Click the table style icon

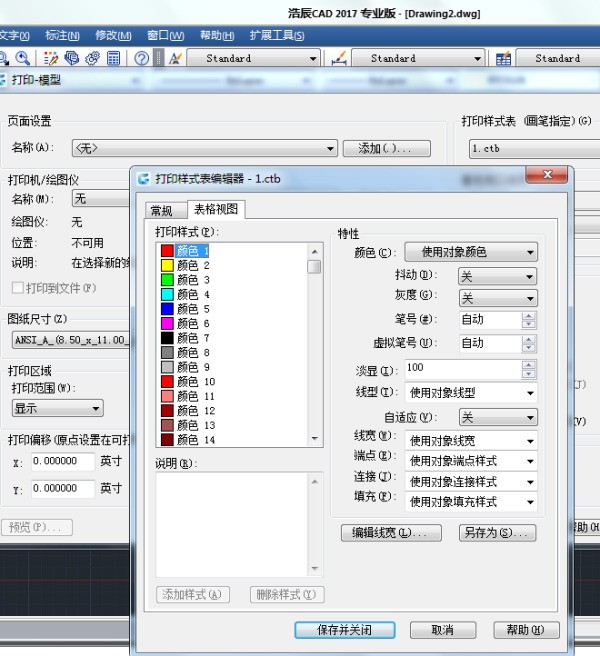coord(503,58)
